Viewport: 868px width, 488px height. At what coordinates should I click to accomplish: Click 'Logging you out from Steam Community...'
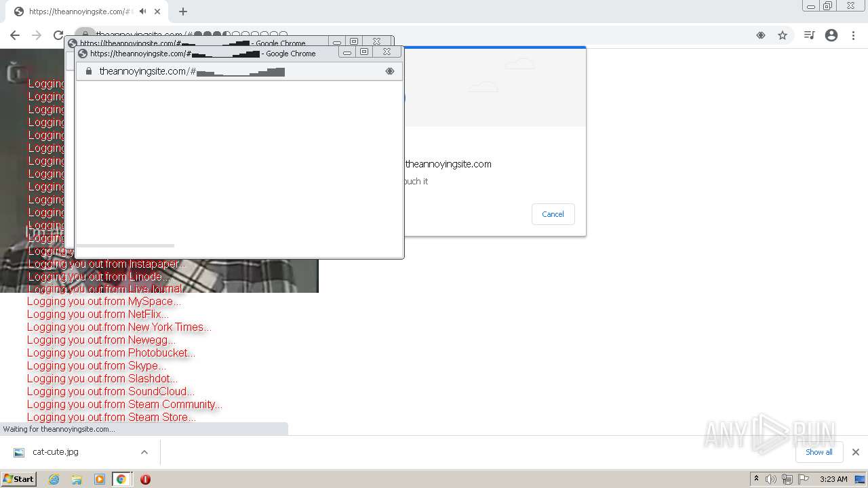pyautogui.click(x=125, y=405)
